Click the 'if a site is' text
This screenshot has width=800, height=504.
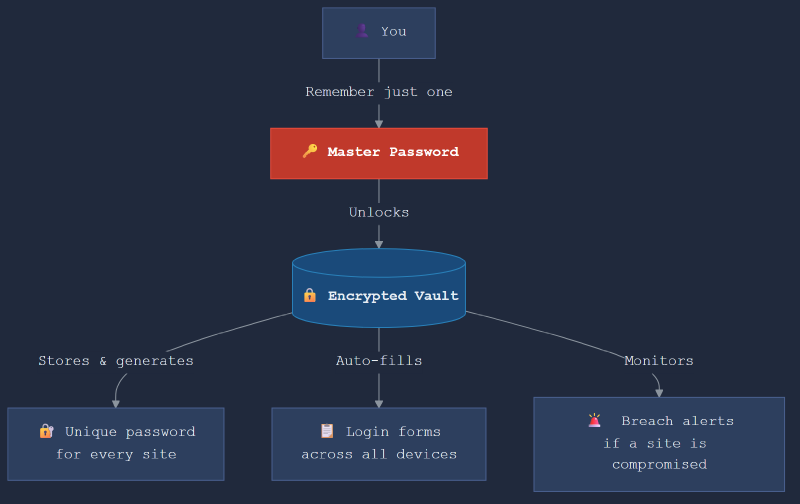pos(655,443)
